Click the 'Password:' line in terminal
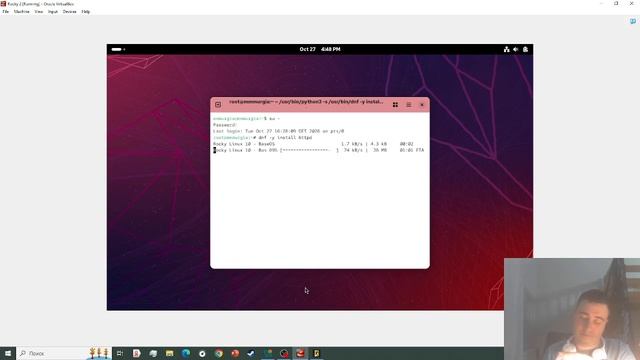Viewport: 640px width, 360px height. (224, 125)
